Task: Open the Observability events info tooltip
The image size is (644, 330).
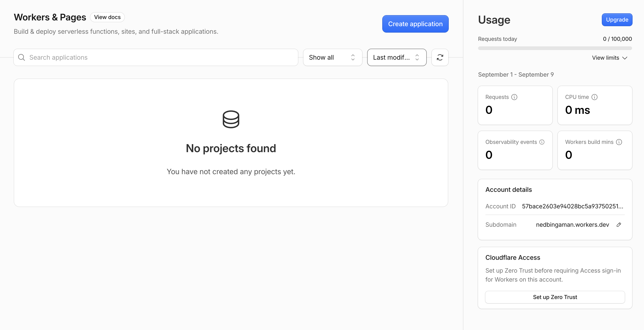Action: point(542,142)
